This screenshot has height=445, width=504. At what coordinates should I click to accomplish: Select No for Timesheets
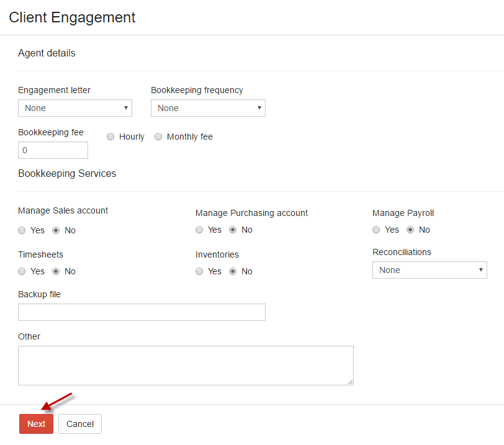tap(55, 271)
